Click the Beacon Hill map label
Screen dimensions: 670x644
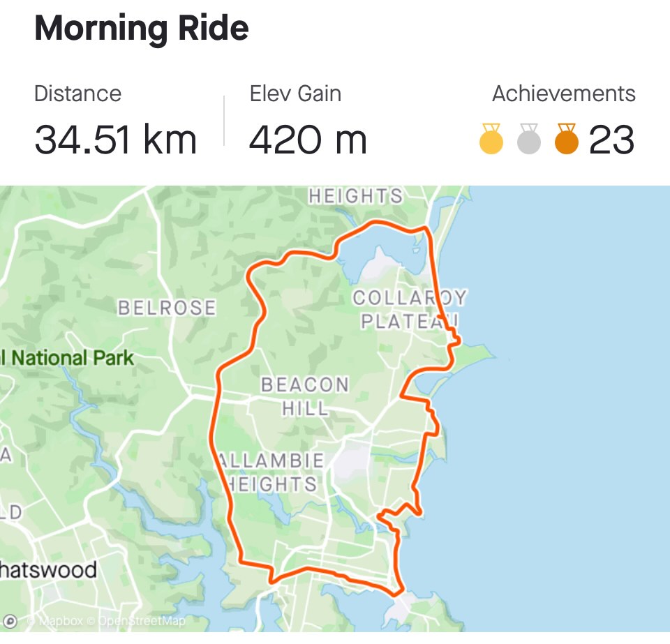click(x=305, y=396)
